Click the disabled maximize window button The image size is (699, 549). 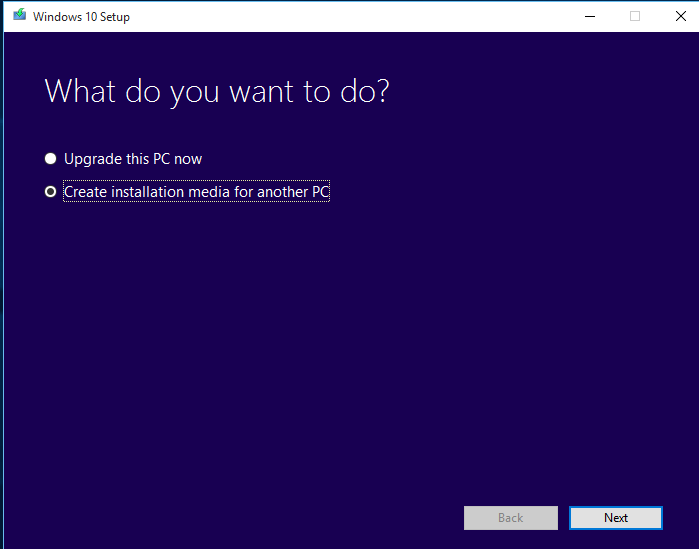point(635,16)
